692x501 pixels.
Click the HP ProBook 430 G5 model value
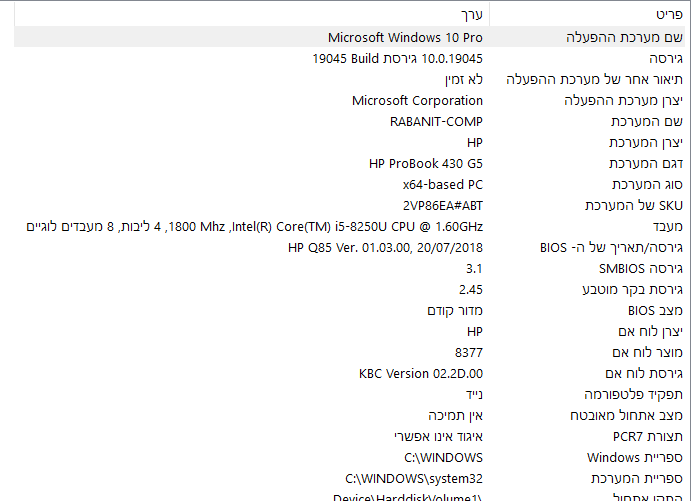tap(425, 163)
